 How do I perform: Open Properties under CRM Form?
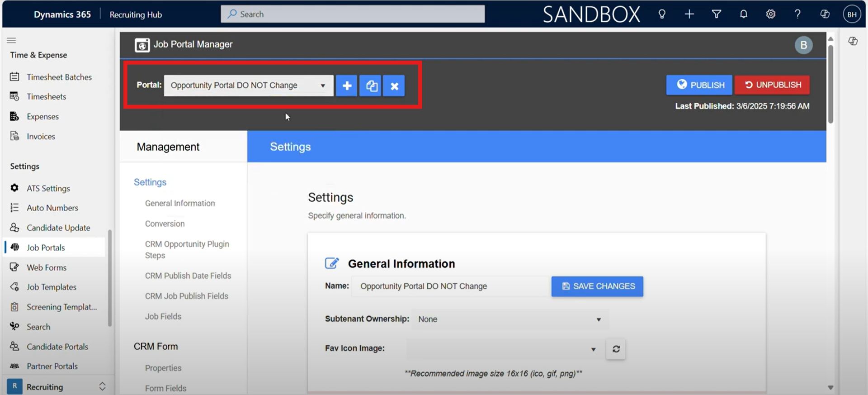163,368
